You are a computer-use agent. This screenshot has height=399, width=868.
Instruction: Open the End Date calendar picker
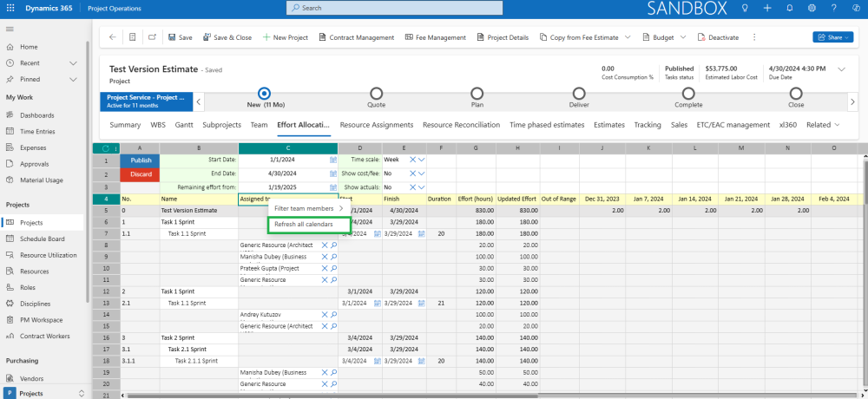tap(333, 173)
